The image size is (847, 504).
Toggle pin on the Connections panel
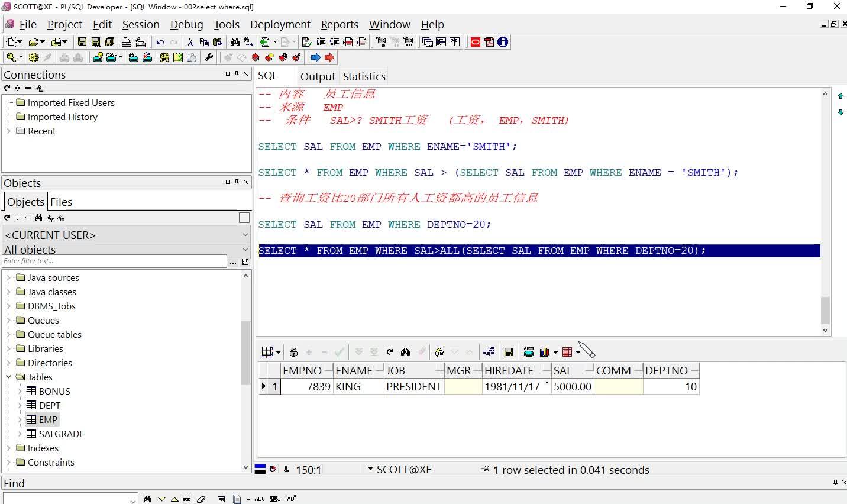(237, 74)
